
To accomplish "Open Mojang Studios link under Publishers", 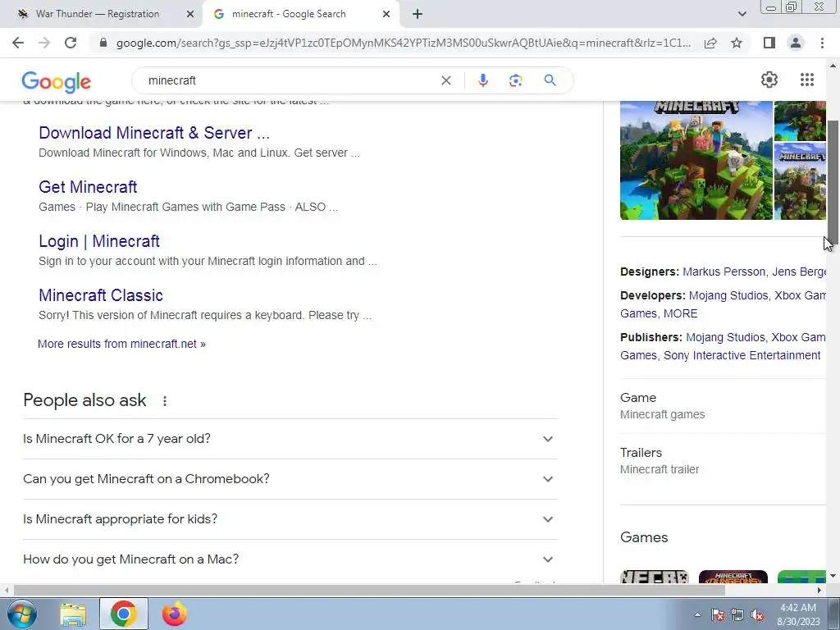I will click(x=725, y=337).
